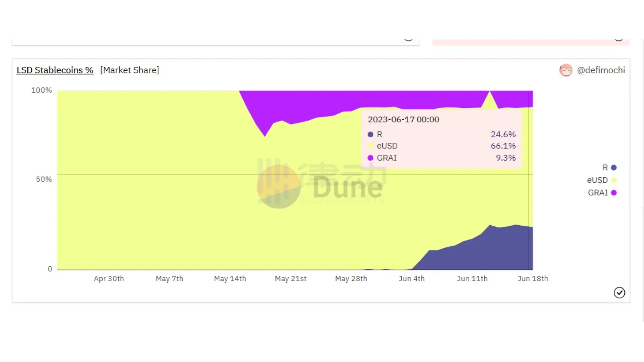Viewport: 644px width, 362px height.
Task: Toggle the R series in the legend
Action: click(x=609, y=168)
